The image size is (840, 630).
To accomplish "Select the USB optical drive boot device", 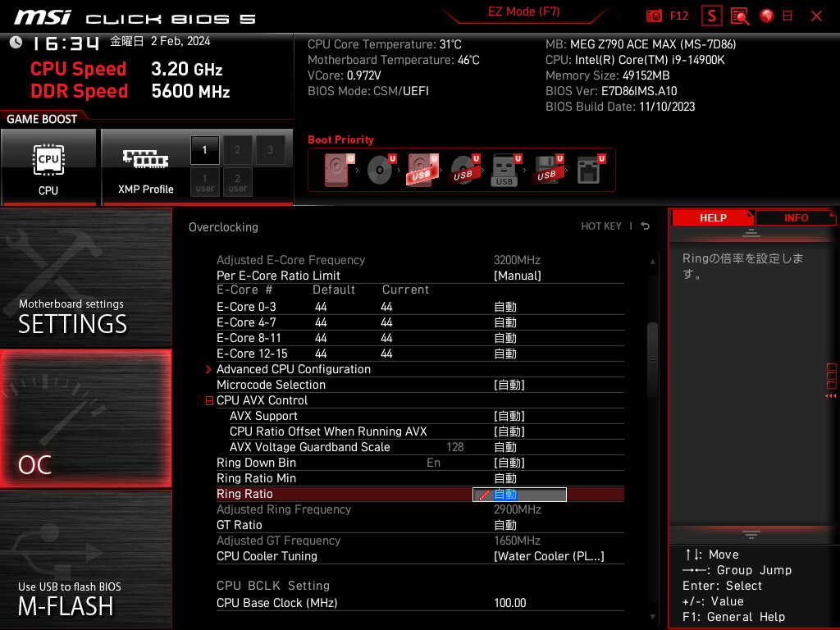I will click(x=464, y=170).
